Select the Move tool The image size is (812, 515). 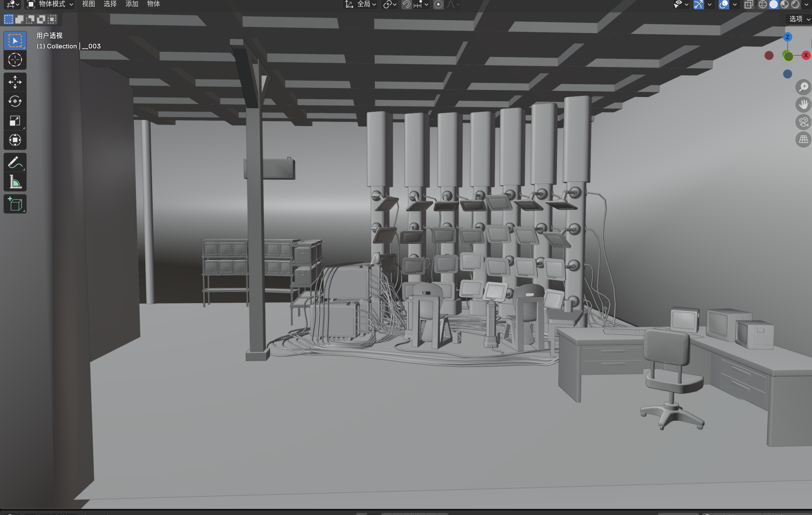pos(15,82)
